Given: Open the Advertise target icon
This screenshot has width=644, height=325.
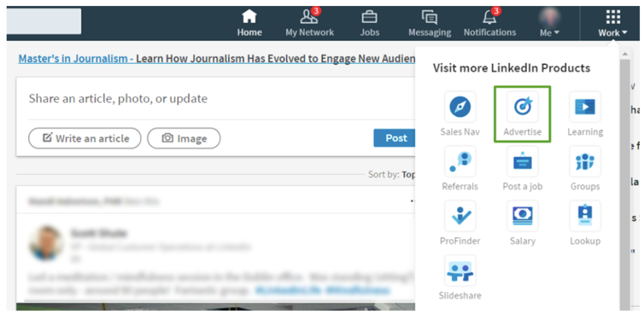Looking at the screenshot, I should pos(523,107).
